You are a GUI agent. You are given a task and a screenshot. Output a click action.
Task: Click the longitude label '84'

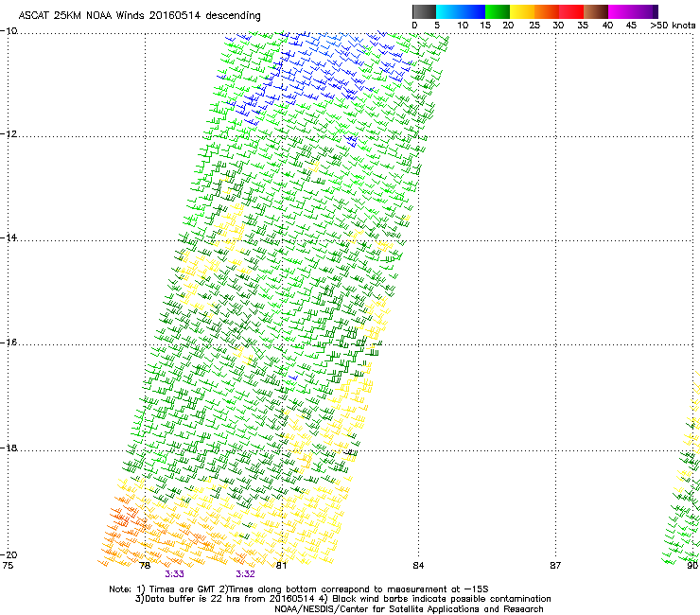418,566
